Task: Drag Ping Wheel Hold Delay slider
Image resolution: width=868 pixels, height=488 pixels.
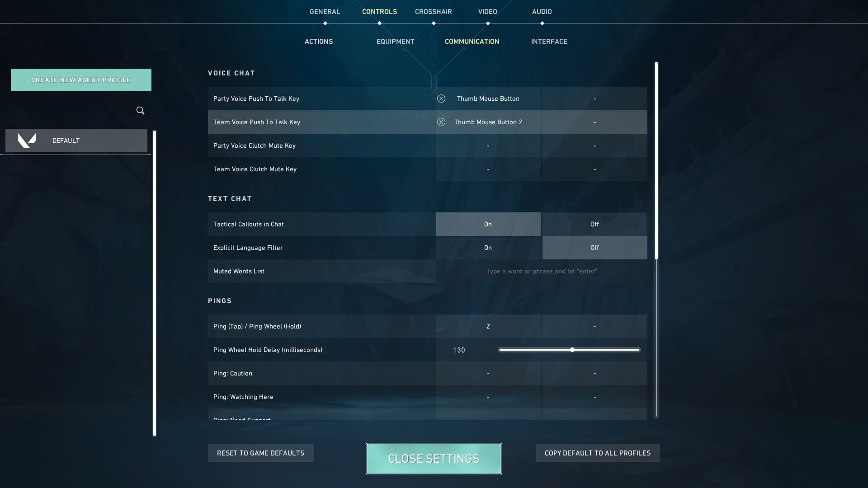Action: [x=571, y=350]
